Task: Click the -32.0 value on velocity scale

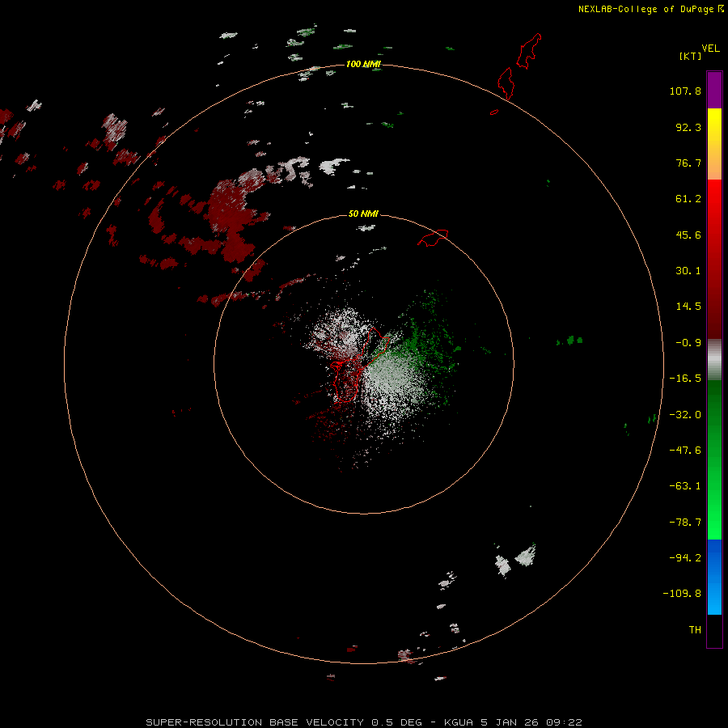Action: pos(685,415)
